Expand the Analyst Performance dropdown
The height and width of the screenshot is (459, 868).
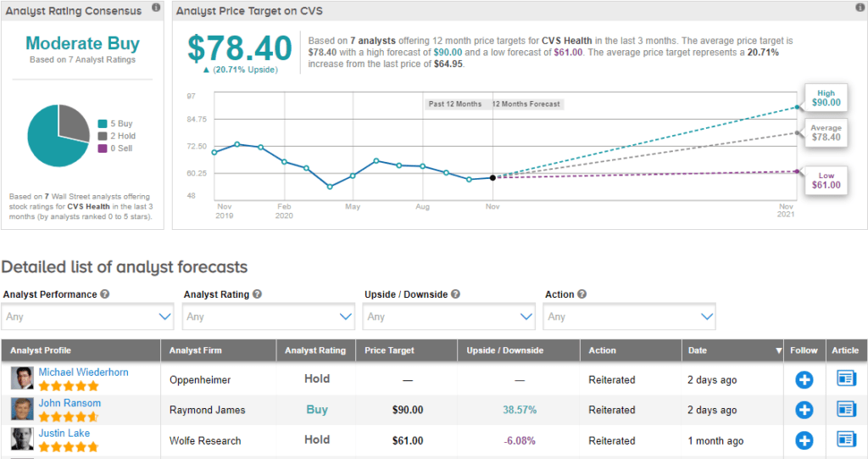(x=87, y=316)
